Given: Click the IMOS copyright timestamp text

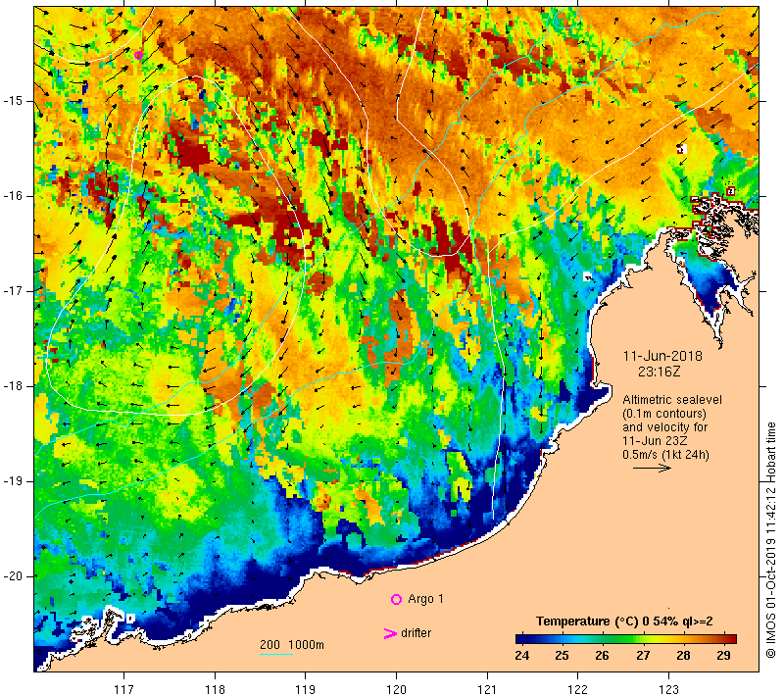Looking at the screenshot, I should pos(770,540).
